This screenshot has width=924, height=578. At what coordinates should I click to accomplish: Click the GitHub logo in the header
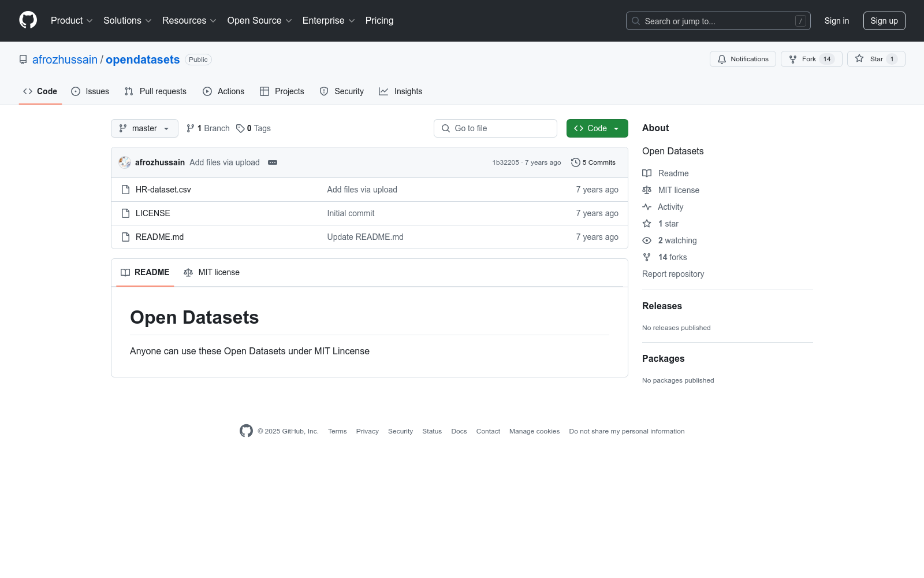(x=28, y=20)
